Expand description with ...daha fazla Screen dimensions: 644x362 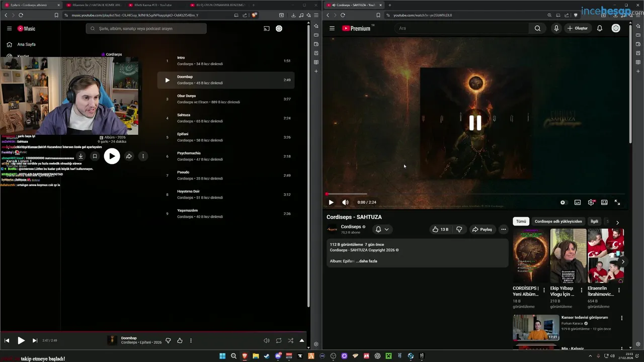[x=366, y=261]
